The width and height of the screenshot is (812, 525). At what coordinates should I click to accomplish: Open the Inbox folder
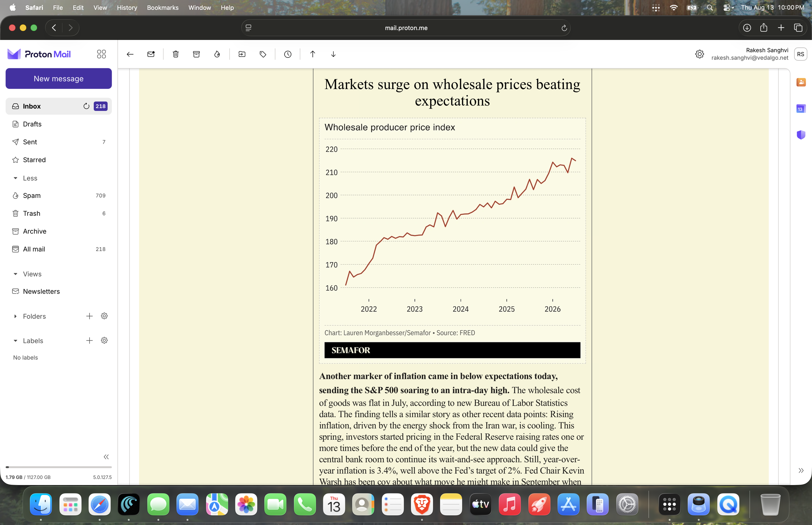coord(58,106)
